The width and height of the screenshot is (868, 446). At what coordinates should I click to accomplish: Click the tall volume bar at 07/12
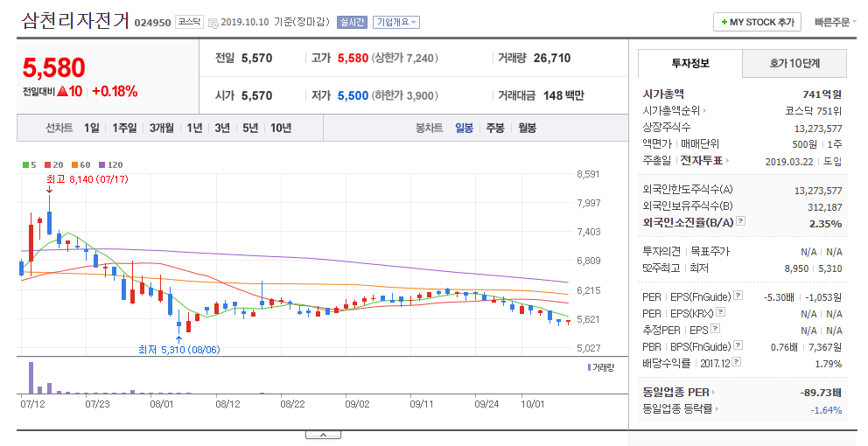tap(31, 378)
